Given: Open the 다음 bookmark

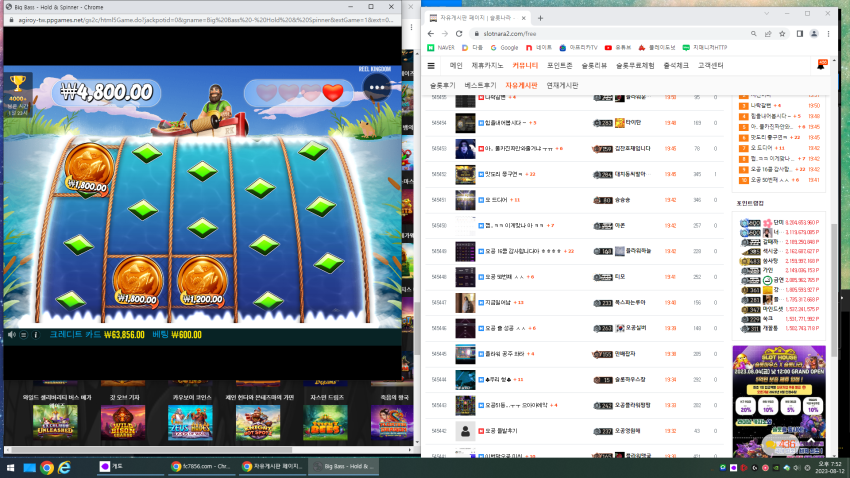Looking at the screenshot, I should (x=472, y=48).
